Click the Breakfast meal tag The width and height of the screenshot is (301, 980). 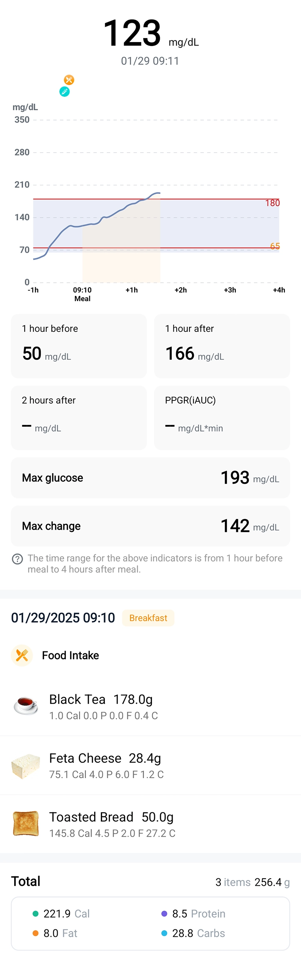[x=148, y=618]
